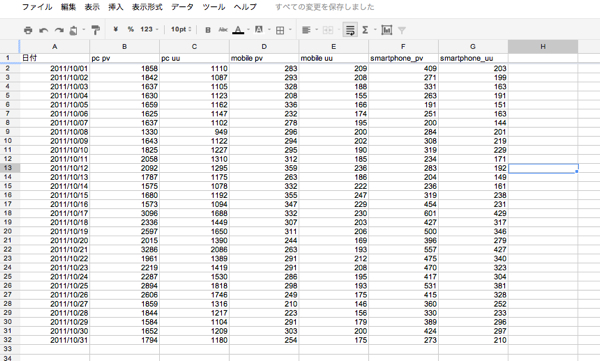Screen dimensions: 600x361
Task: Select column D header
Action: click(x=264, y=46)
